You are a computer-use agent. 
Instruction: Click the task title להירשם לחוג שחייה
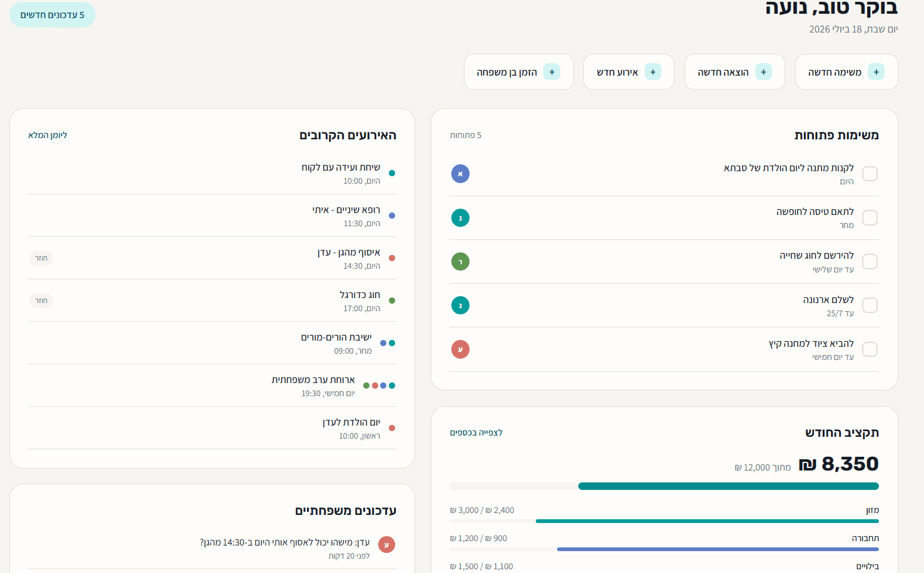click(816, 256)
